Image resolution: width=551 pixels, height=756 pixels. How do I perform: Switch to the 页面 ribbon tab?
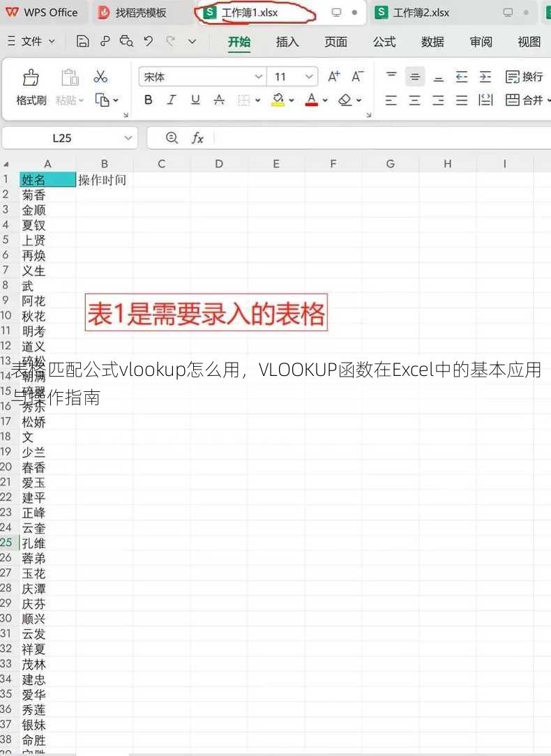[x=335, y=42]
